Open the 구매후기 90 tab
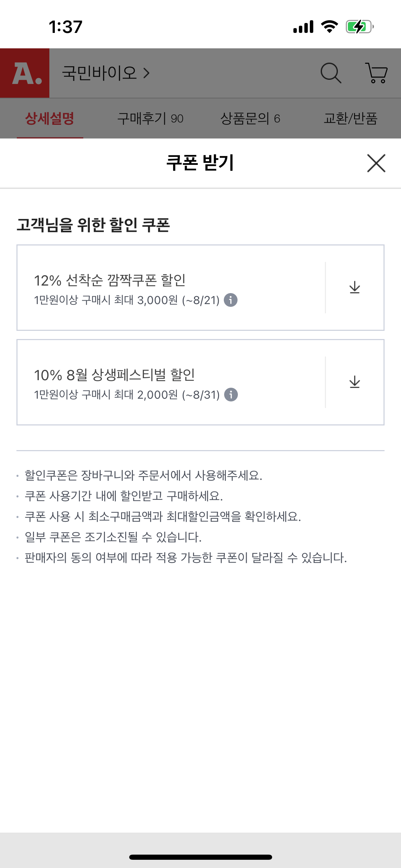 [x=150, y=119]
